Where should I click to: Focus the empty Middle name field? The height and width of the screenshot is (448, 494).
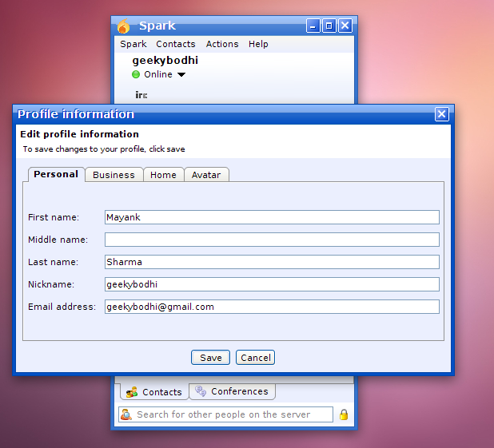click(x=272, y=240)
